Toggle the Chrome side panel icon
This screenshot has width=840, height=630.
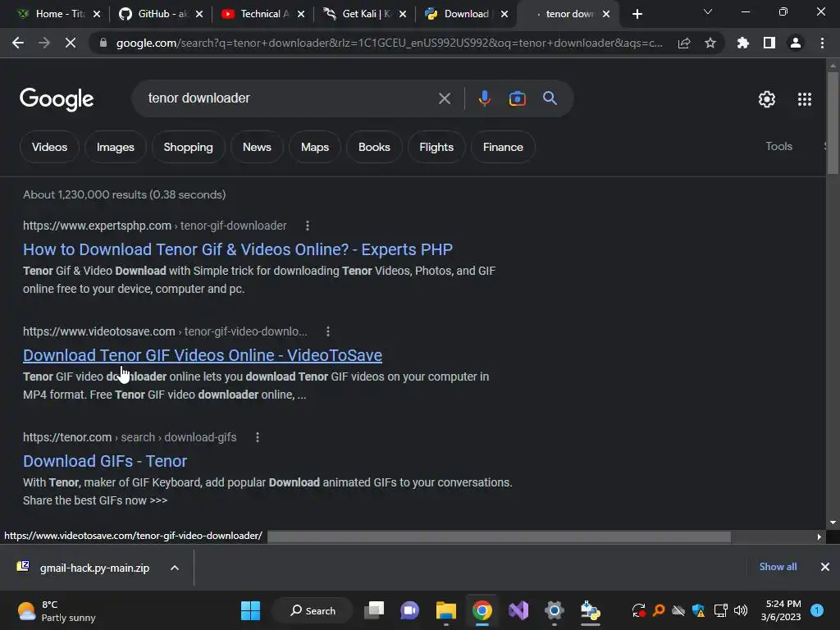click(769, 43)
